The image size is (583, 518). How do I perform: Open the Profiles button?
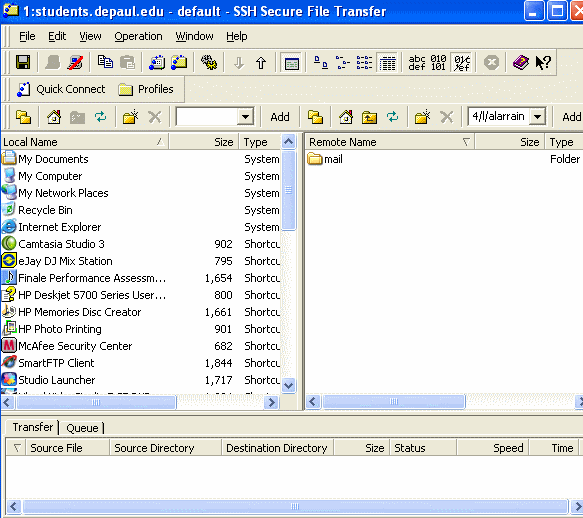pyautogui.click(x=146, y=89)
